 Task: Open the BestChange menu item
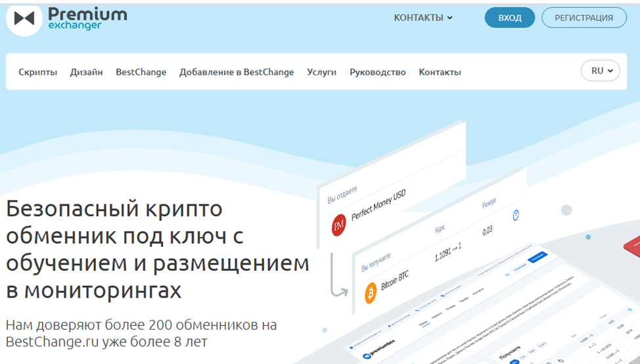point(141,72)
